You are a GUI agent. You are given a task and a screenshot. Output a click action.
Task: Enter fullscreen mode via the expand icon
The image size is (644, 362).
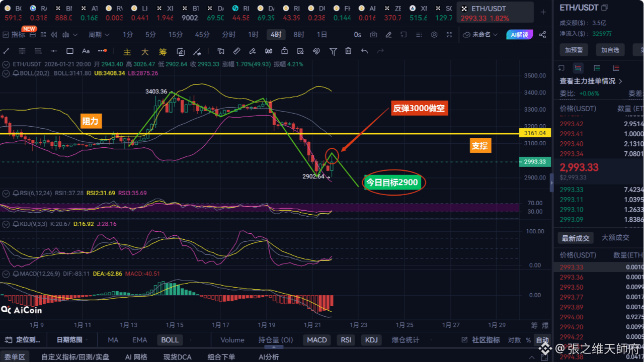(449, 35)
